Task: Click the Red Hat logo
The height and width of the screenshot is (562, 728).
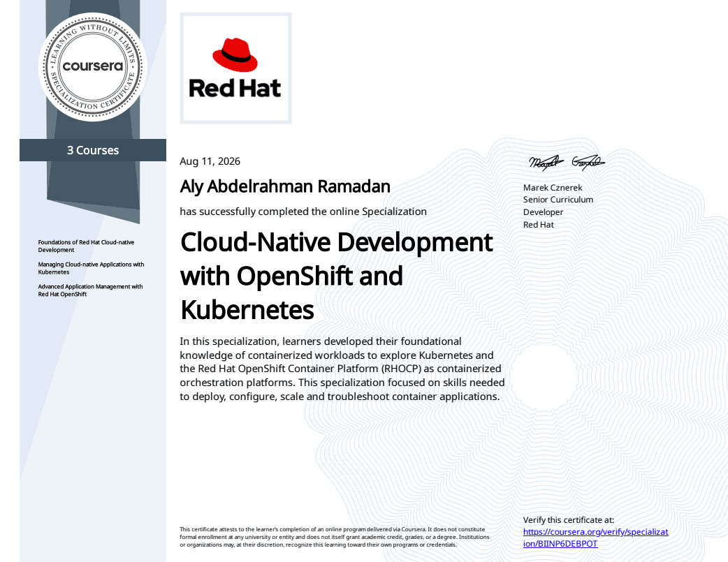Action: tap(235, 68)
